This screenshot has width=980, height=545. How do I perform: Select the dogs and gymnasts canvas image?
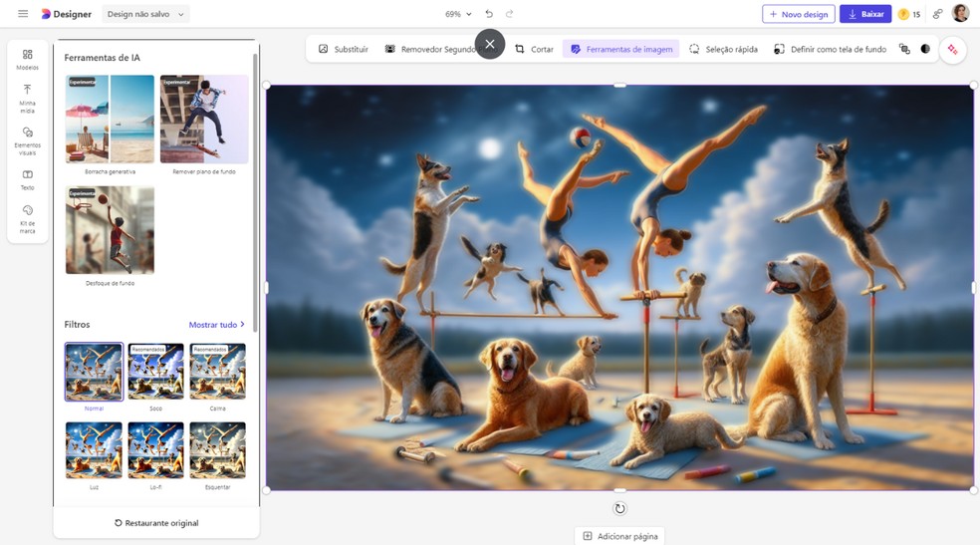(619, 288)
